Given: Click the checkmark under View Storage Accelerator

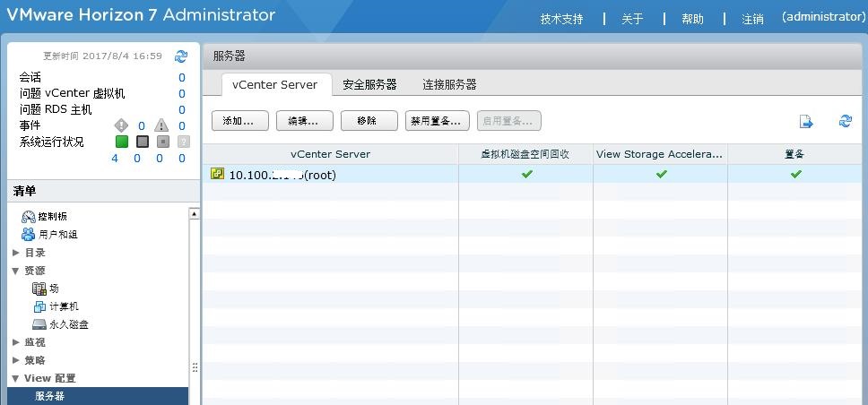Looking at the screenshot, I should click(661, 174).
